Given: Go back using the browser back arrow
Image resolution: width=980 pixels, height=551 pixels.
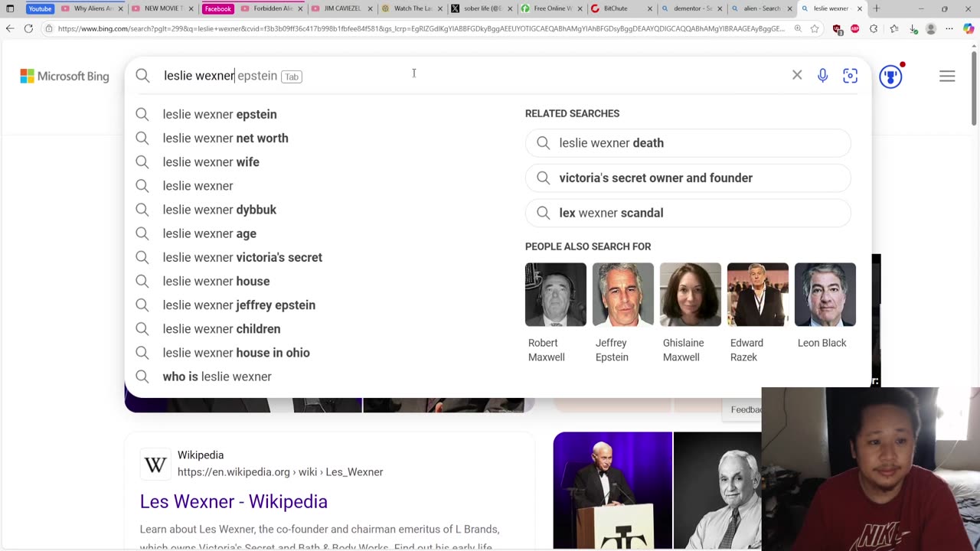Looking at the screenshot, I should [x=10, y=28].
